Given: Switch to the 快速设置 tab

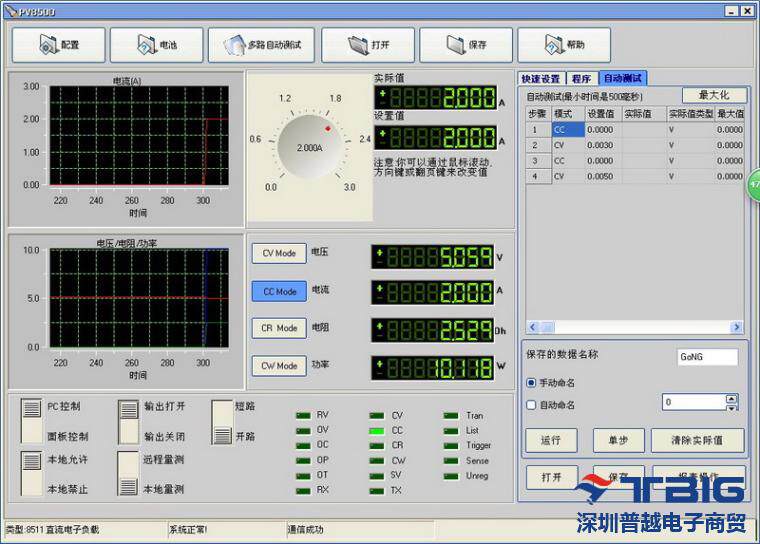Looking at the screenshot, I should pyautogui.click(x=541, y=78).
